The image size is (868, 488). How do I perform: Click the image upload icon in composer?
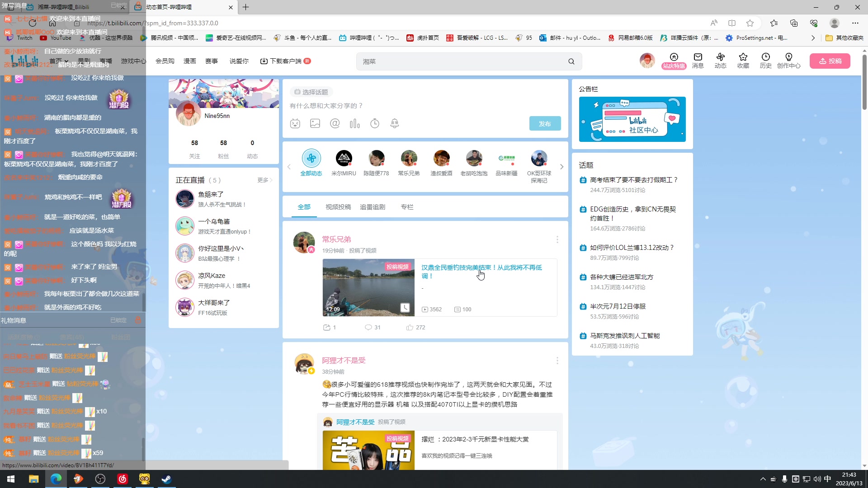tap(315, 124)
